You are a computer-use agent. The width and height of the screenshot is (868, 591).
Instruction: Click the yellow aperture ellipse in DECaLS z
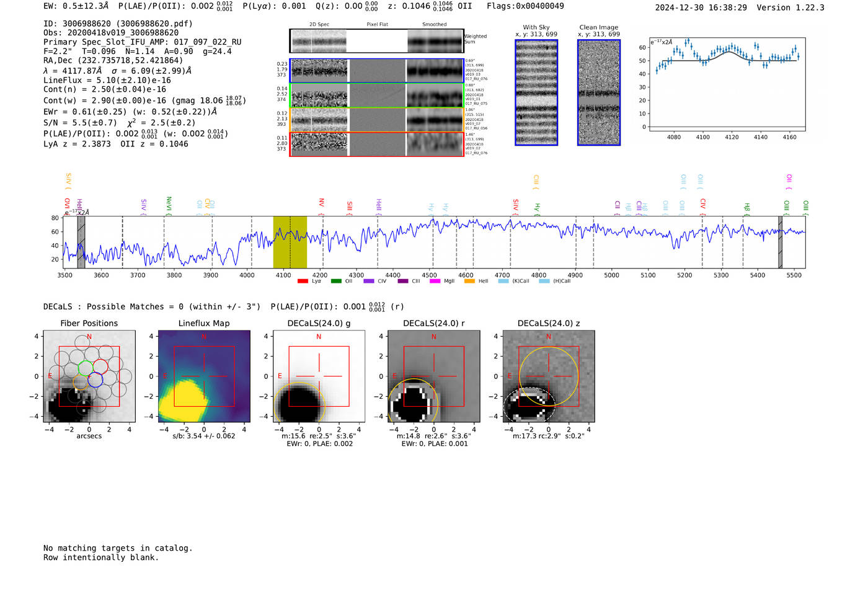pos(549,376)
